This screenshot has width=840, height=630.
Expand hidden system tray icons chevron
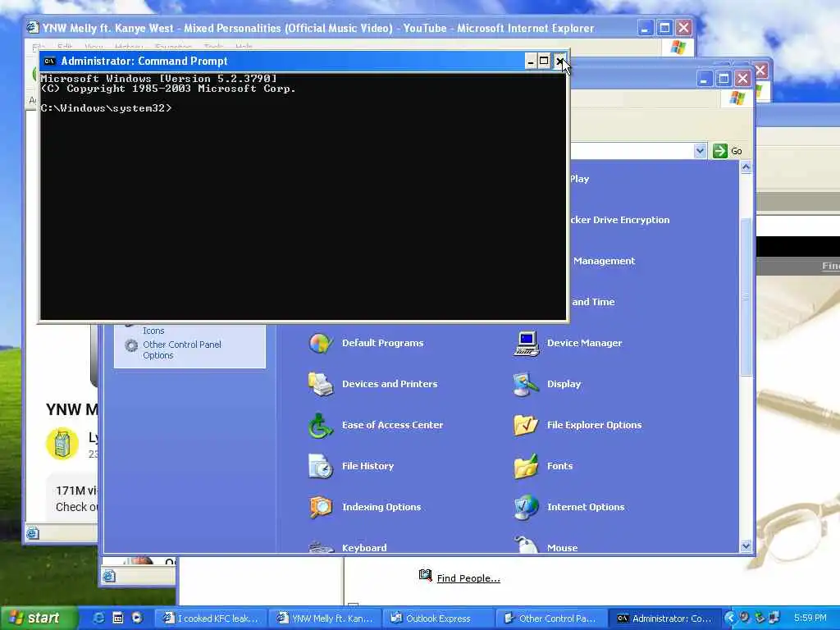pos(729,618)
